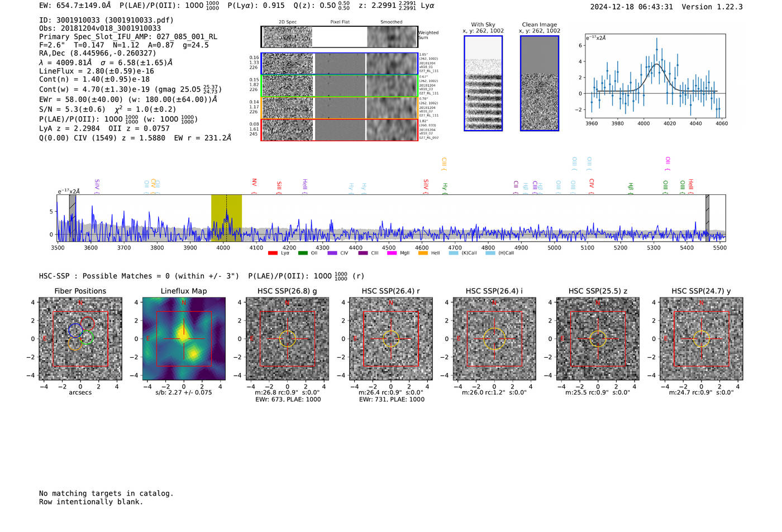The height and width of the screenshot is (532, 782).
Task: Click the 'Version 1.22.3' text
Action: pos(712,7)
